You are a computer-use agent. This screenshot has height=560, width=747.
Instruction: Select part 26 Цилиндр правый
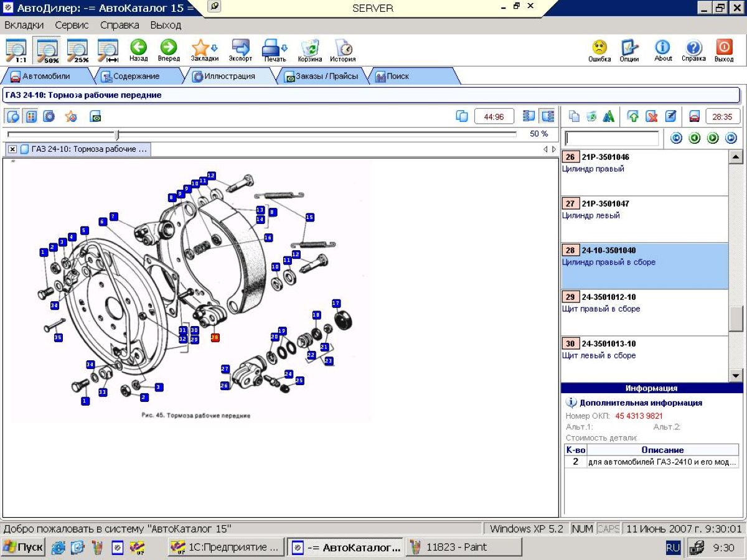(644, 173)
